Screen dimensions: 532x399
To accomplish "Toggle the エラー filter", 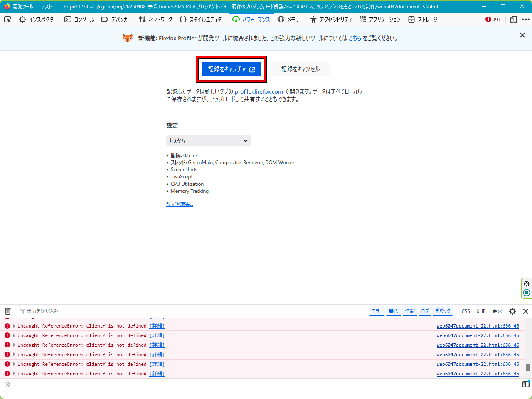I will pos(377,311).
